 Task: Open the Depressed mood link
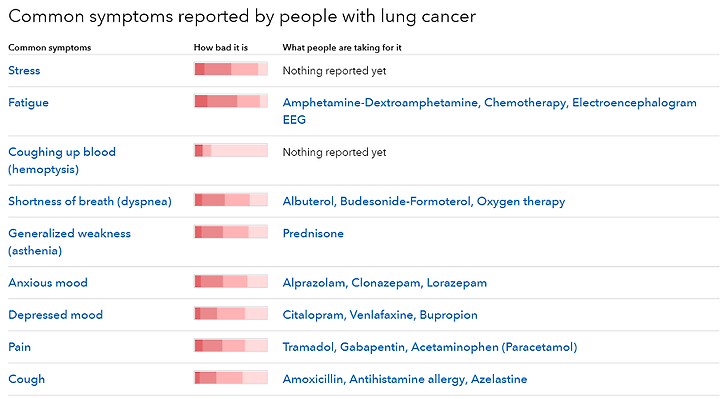(x=56, y=315)
